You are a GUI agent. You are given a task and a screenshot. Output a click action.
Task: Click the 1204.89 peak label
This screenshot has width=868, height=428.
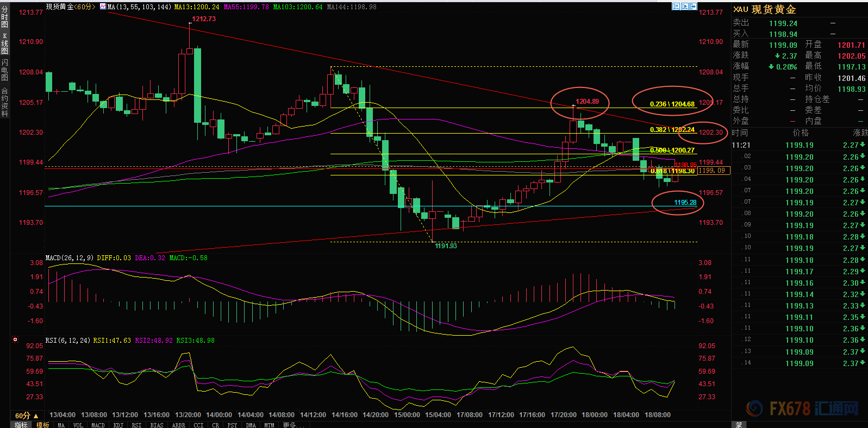click(x=587, y=102)
